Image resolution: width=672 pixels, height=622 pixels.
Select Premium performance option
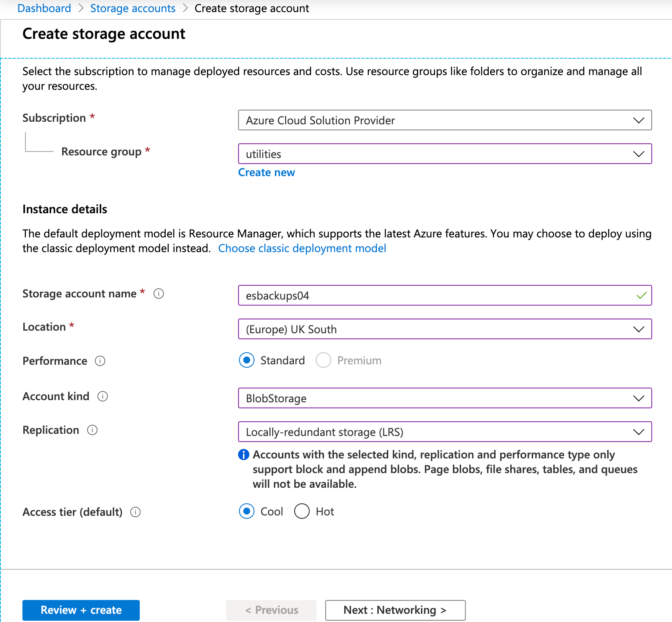pyautogui.click(x=323, y=360)
